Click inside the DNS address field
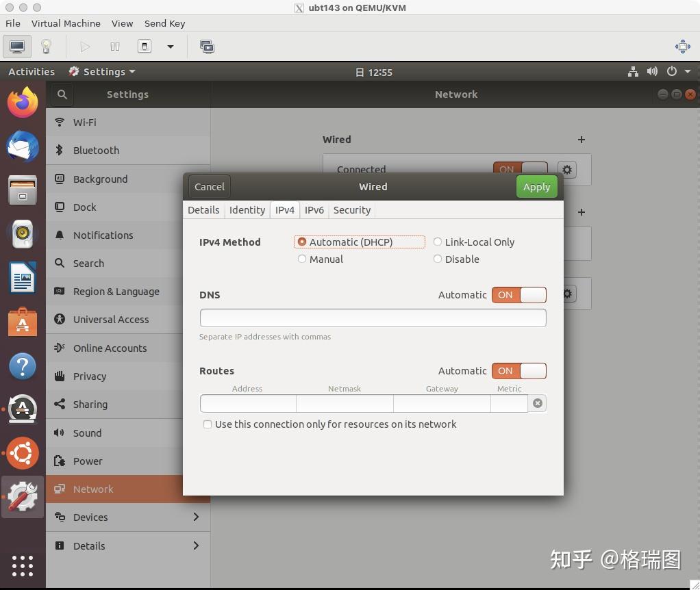The image size is (700, 590). [x=373, y=318]
